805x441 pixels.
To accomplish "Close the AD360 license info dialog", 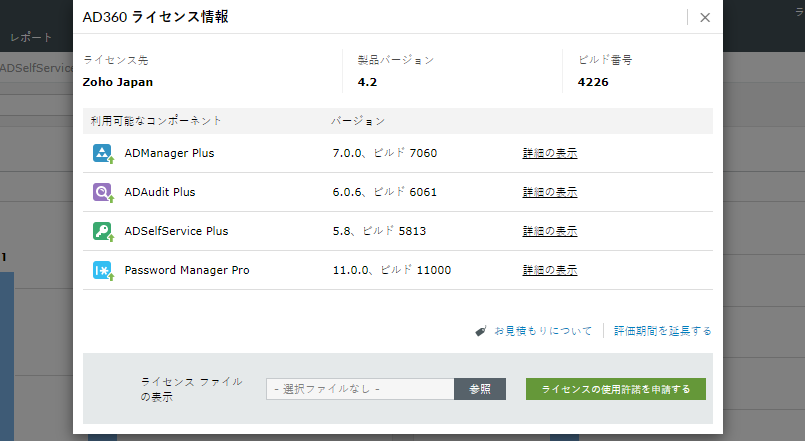I will (705, 17).
